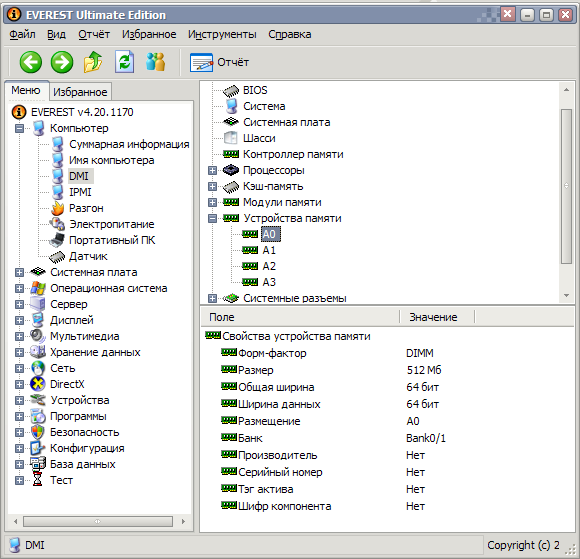Select memory device A2

tap(269, 266)
